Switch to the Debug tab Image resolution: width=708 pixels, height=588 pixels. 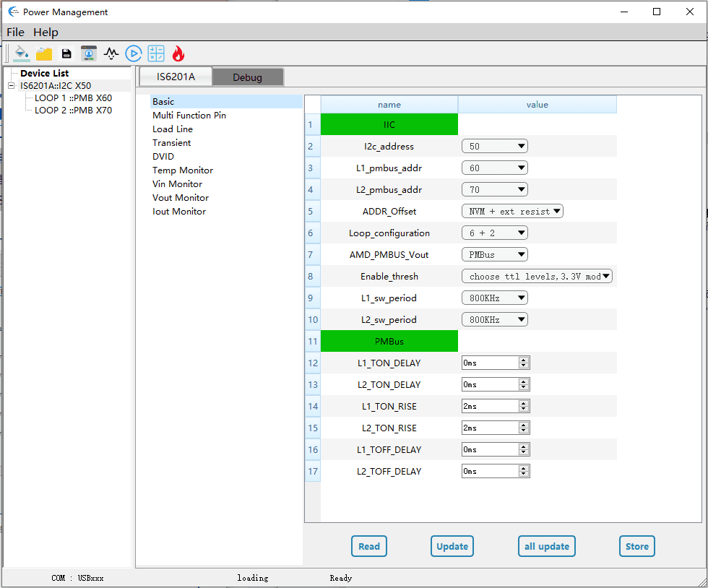247,77
